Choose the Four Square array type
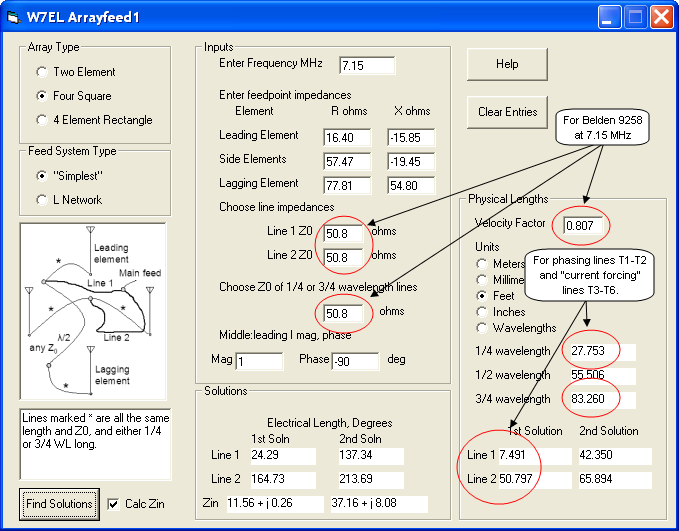679x531 pixels. click(x=41, y=96)
